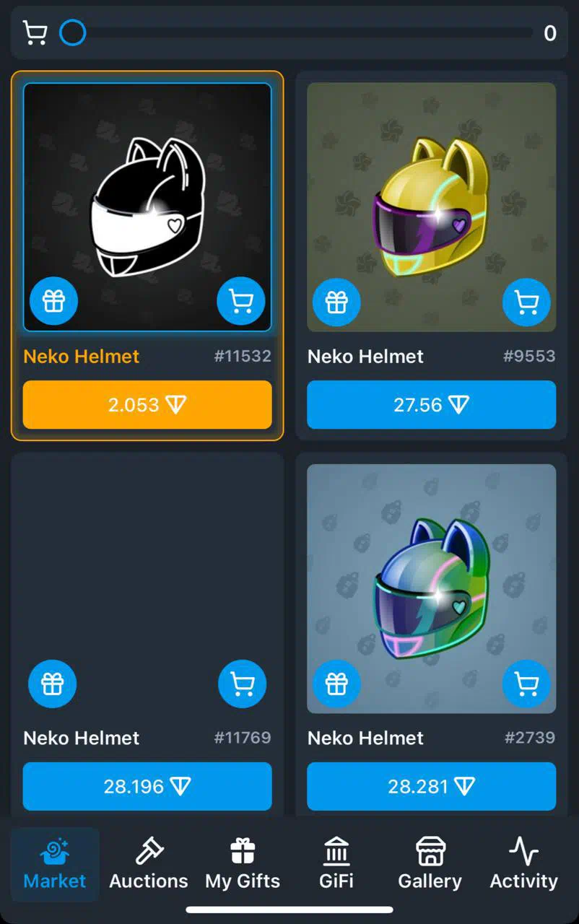Click gift icon on helmet #2739
The image size is (579, 924).
(336, 683)
